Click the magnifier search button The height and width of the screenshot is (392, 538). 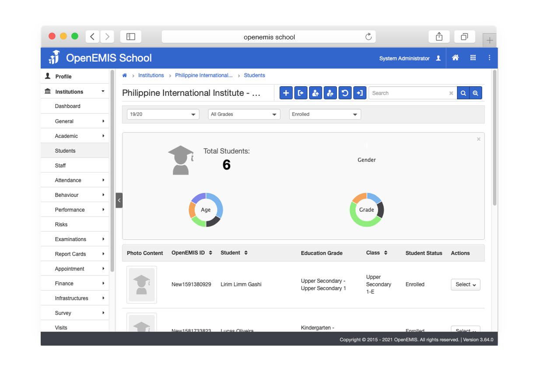click(x=463, y=93)
